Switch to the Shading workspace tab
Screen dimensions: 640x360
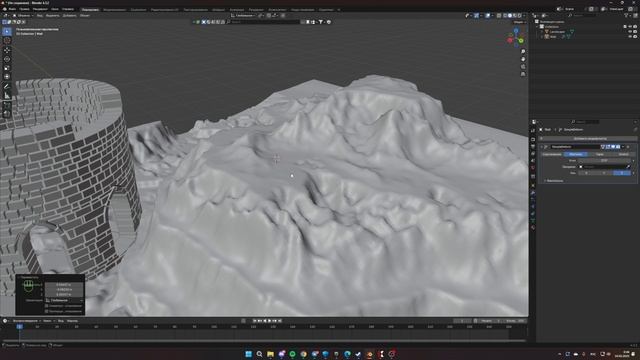point(218,9)
